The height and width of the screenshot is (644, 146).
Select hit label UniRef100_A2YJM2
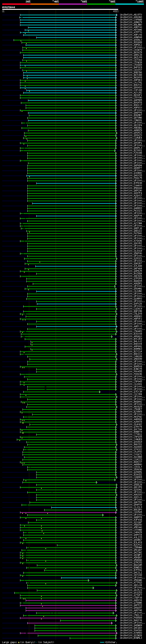pos(131,93)
